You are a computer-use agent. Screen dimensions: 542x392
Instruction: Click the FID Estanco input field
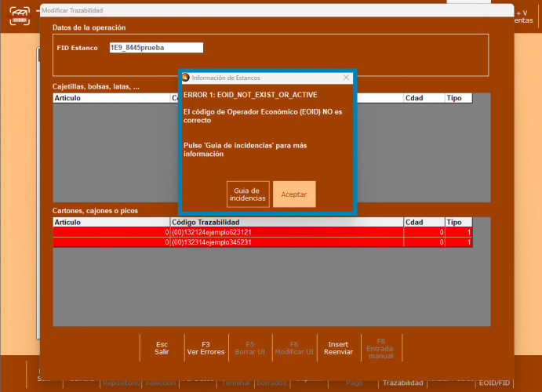[x=155, y=48]
